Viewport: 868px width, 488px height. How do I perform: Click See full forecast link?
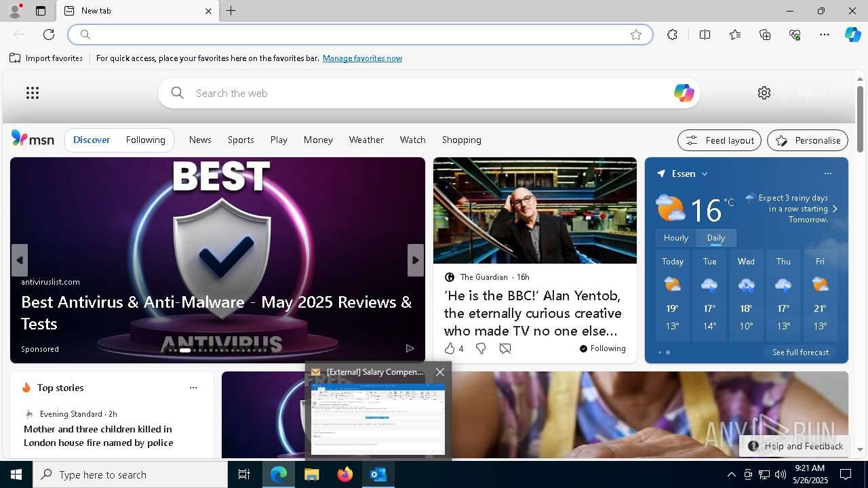tap(800, 352)
